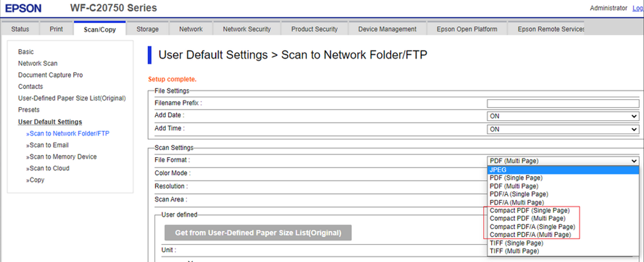Pick TIFF (Multi Page) format
This screenshot has height=262, width=644.
tap(514, 251)
